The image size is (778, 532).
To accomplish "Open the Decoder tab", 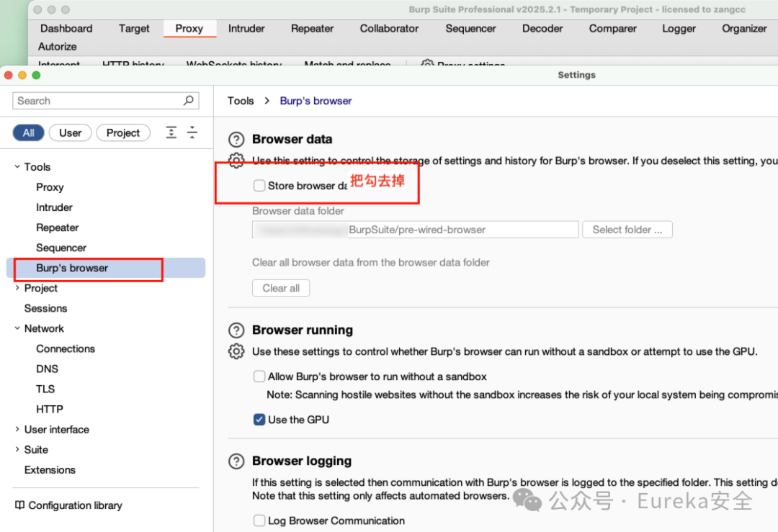I will [x=542, y=28].
